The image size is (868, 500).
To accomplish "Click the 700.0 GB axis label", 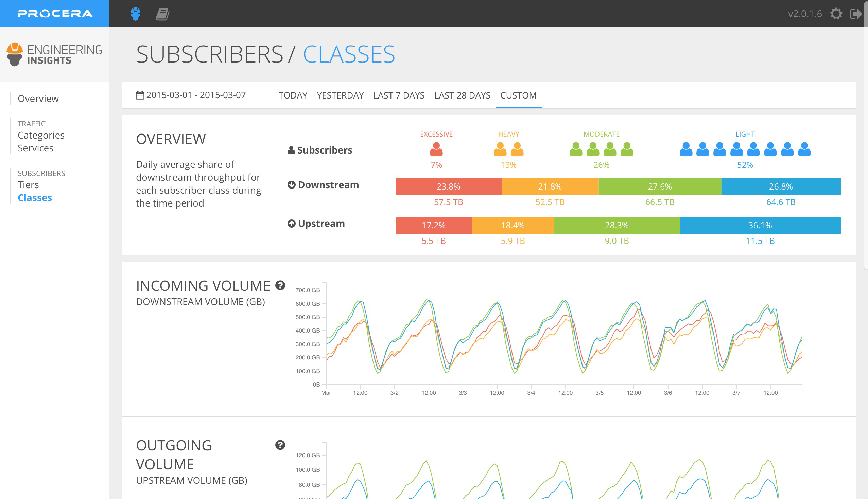I will 308,290.
